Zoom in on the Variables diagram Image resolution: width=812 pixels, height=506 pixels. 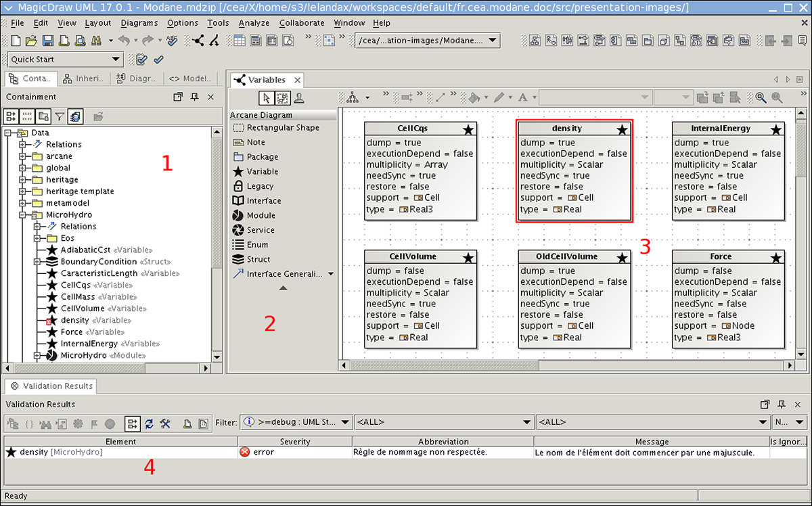pos(761,97)
